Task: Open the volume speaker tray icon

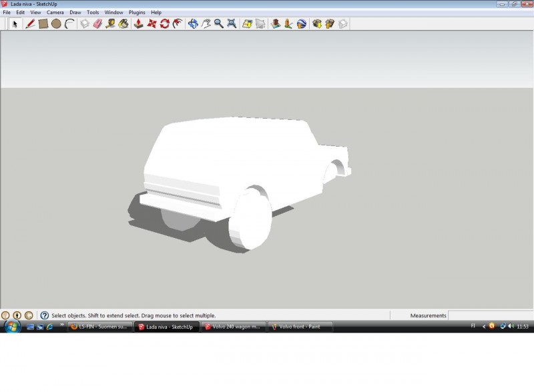Action: pyautogui.click(x=511, y=326)
